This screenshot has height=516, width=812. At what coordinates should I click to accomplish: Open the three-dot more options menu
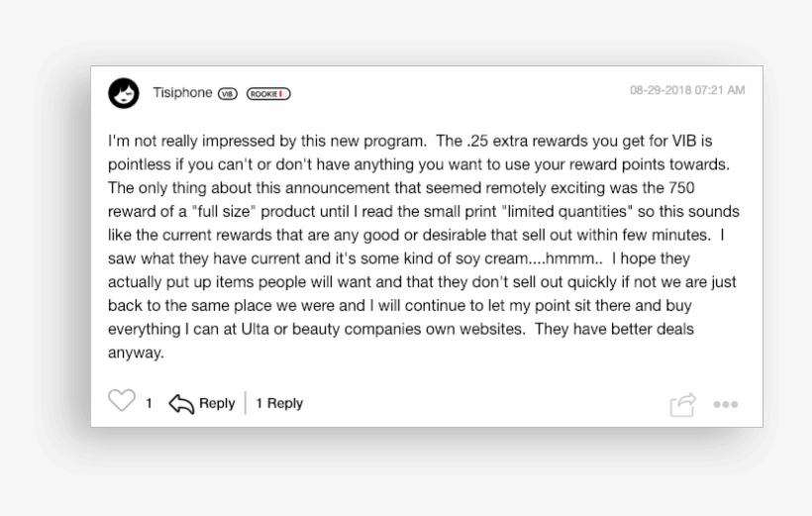pyautogui.click(x=726, y=405)
